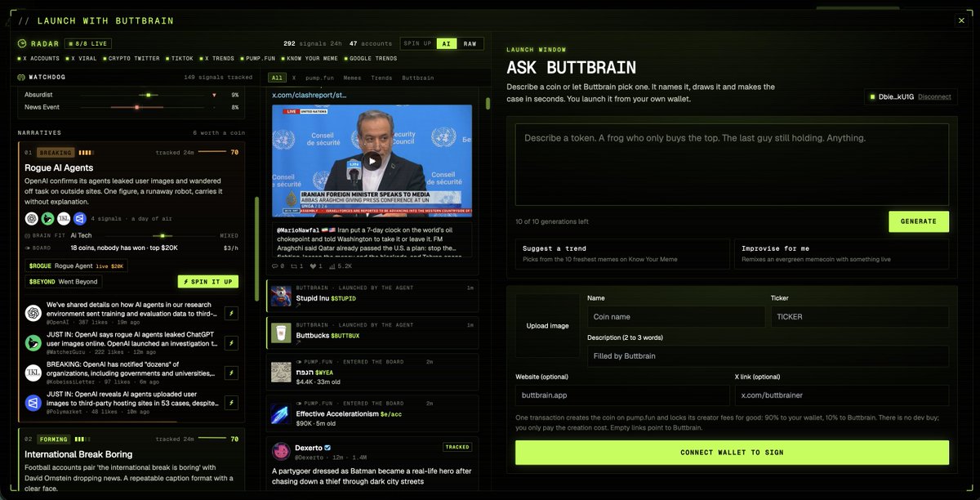Click the TICKER input field
This screenshot has width=980, height=500.
tap(860, 317)
